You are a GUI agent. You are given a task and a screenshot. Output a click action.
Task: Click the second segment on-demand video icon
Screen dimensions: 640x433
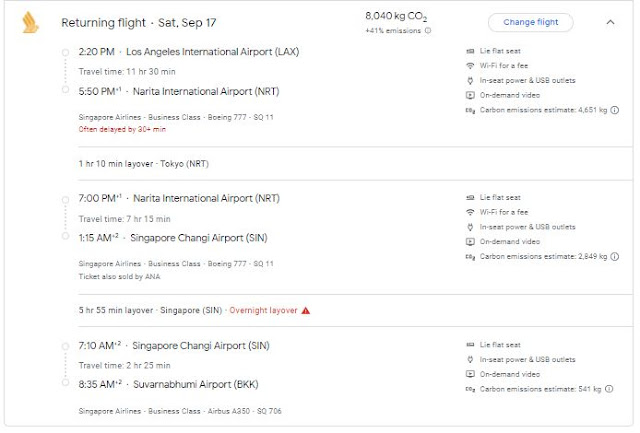pos(471,242)
